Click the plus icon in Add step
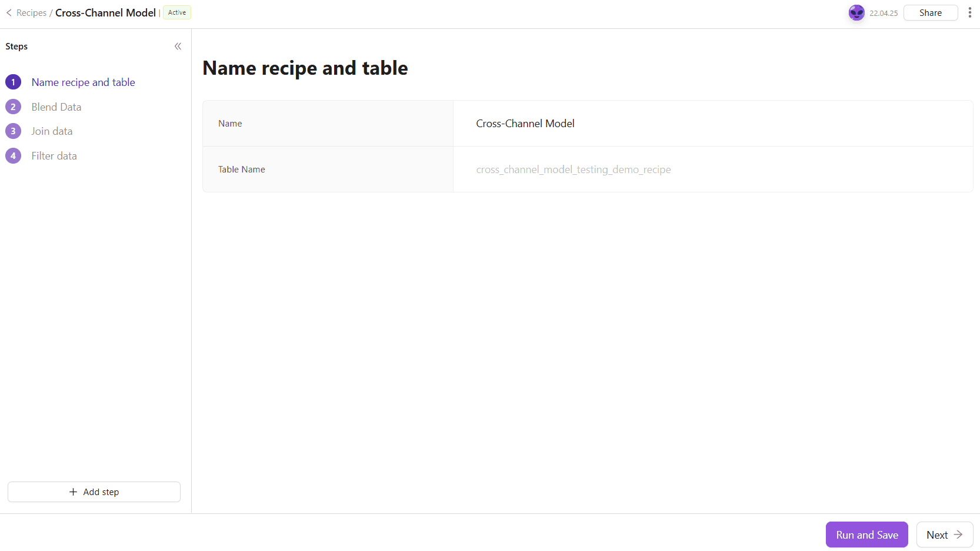The width and height of the screenshot is (980, 551). (73, 492)
